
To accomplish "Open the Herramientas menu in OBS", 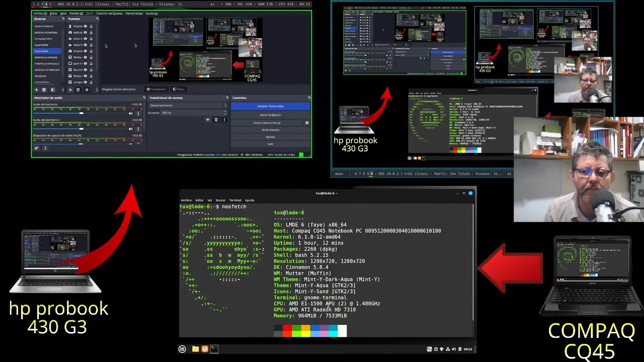I will pyautogui.click(x=134, y=14).
